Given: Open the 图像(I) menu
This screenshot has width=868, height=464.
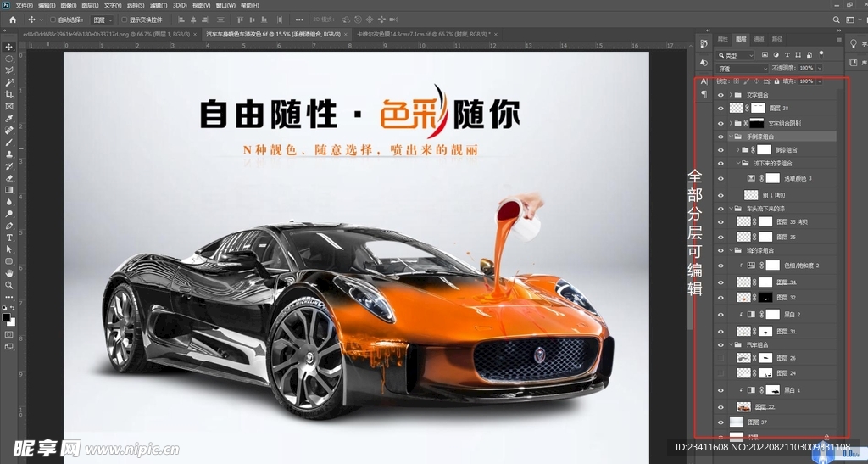Looking at the screenshot, I should (69, 6).
